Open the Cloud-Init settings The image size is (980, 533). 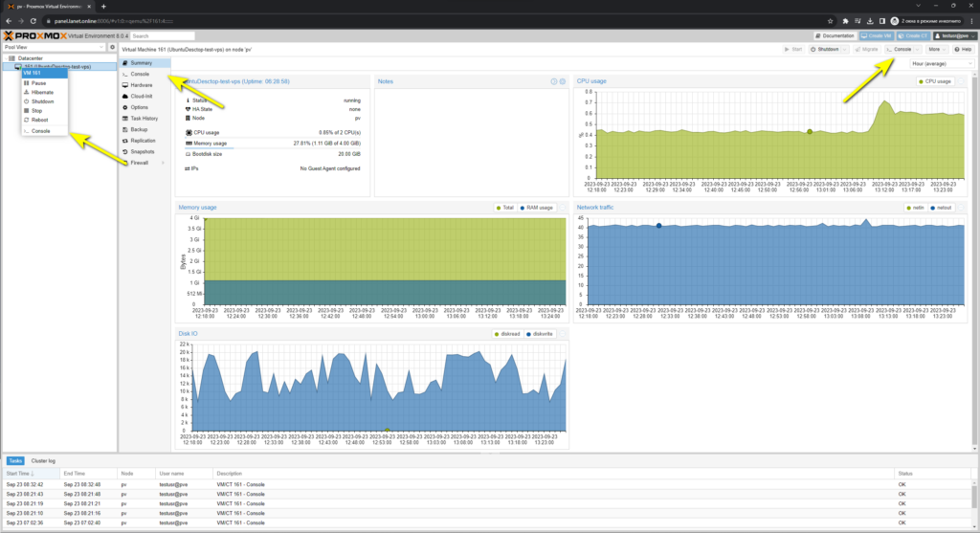click(x=142, y=96)
